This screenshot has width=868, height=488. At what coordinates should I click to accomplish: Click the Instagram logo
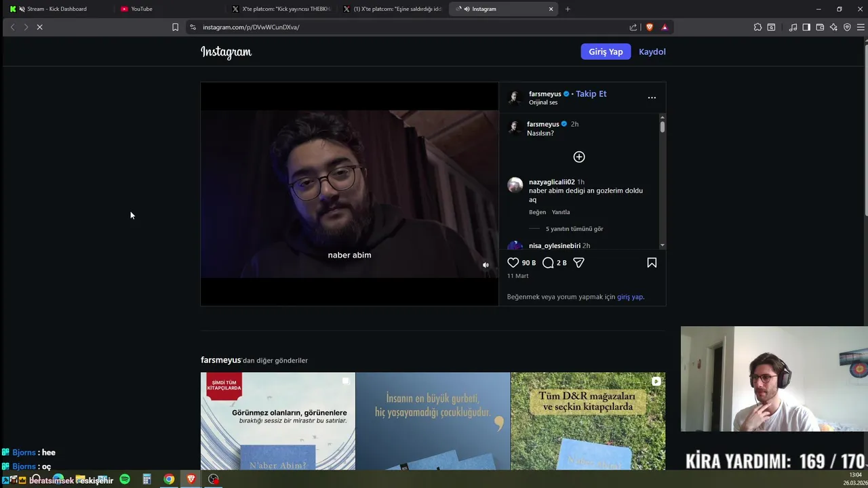pos(226,52)
